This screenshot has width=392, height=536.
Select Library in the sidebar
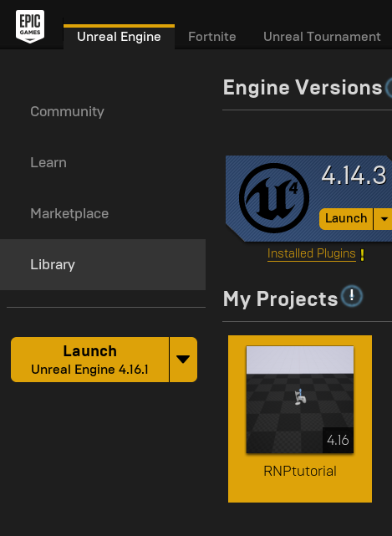(x=103, y=264)
